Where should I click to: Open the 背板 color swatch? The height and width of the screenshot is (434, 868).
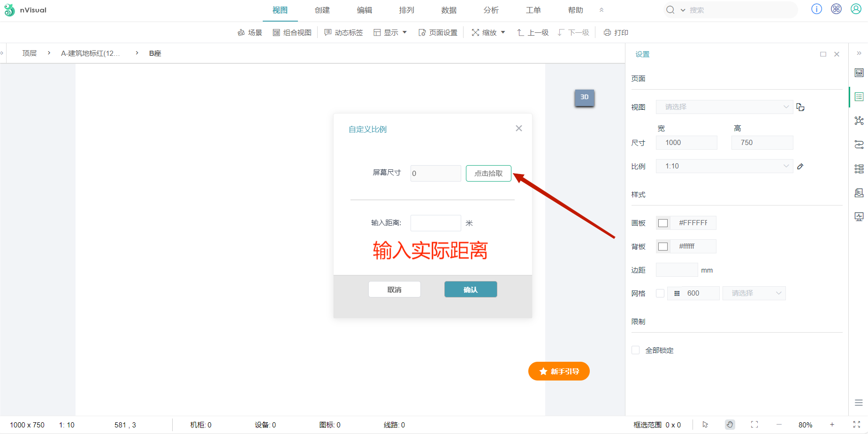point(663,246)
